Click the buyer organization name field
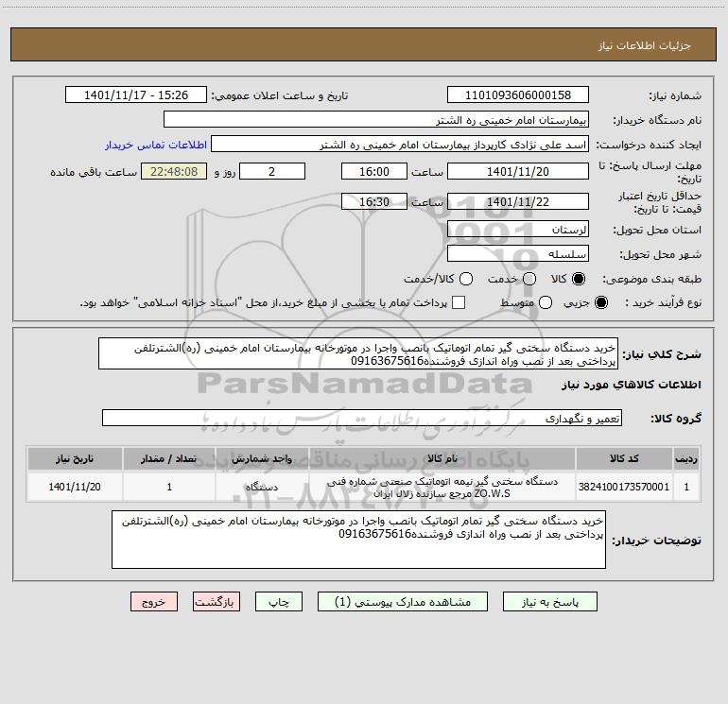Screen dimensions: 728x704 (x=376, y=119)
